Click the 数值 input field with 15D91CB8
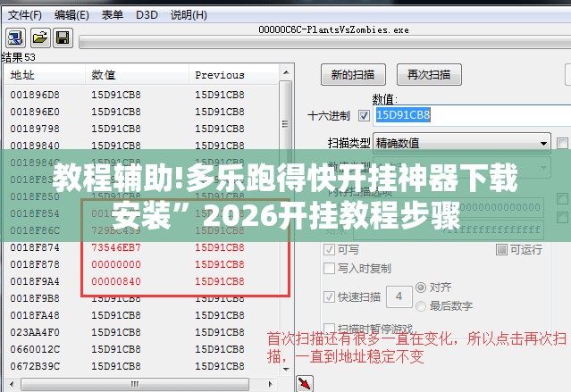The height and width of the screenshot is (392, 571). tap(472, 115)
